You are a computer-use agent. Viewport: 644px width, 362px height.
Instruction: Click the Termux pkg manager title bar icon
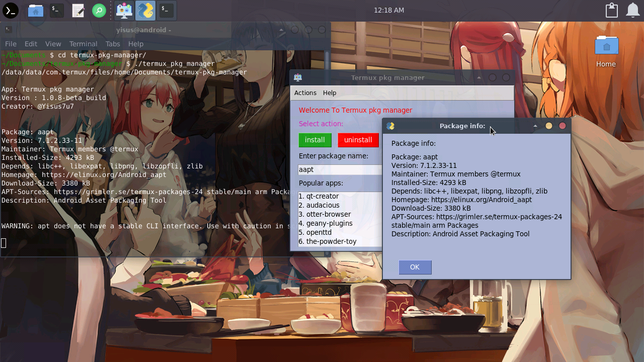(298, 77)
